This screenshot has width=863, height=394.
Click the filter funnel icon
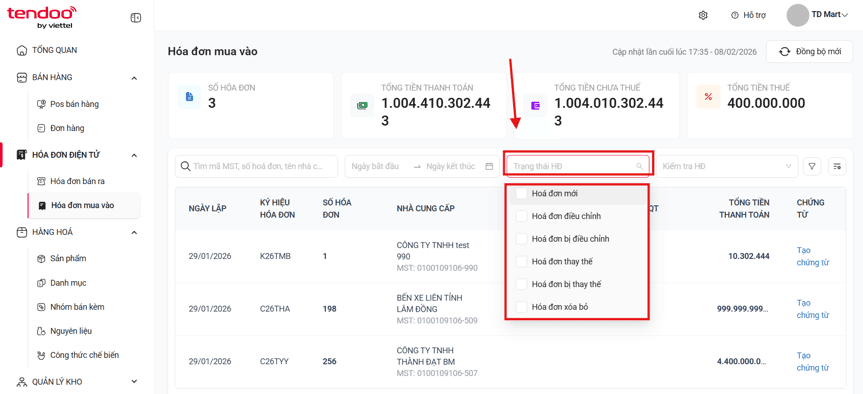812,166
